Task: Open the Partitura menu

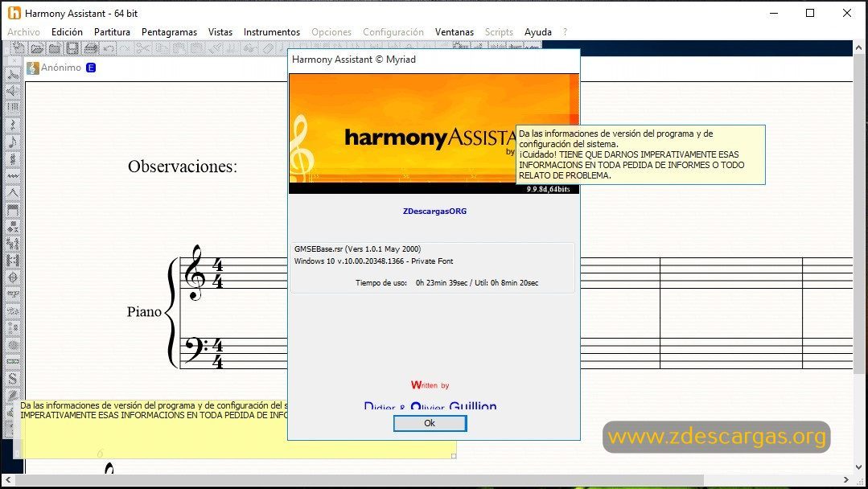Action: pyautogui.click(x=112, y=32)
